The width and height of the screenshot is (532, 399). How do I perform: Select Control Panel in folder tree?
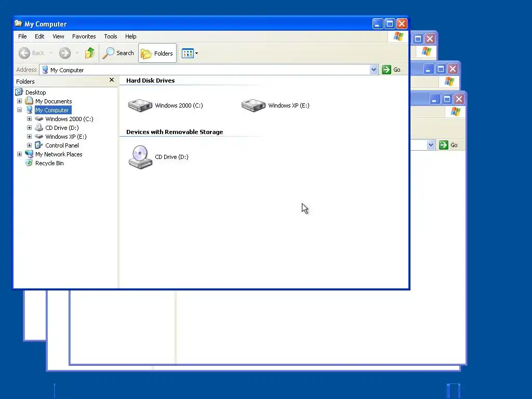pos(62,145)
